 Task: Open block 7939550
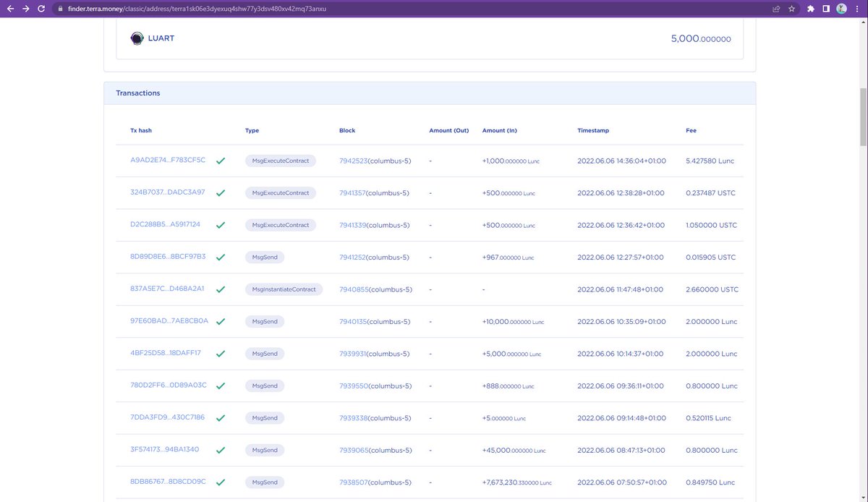(x=354, y=386)
